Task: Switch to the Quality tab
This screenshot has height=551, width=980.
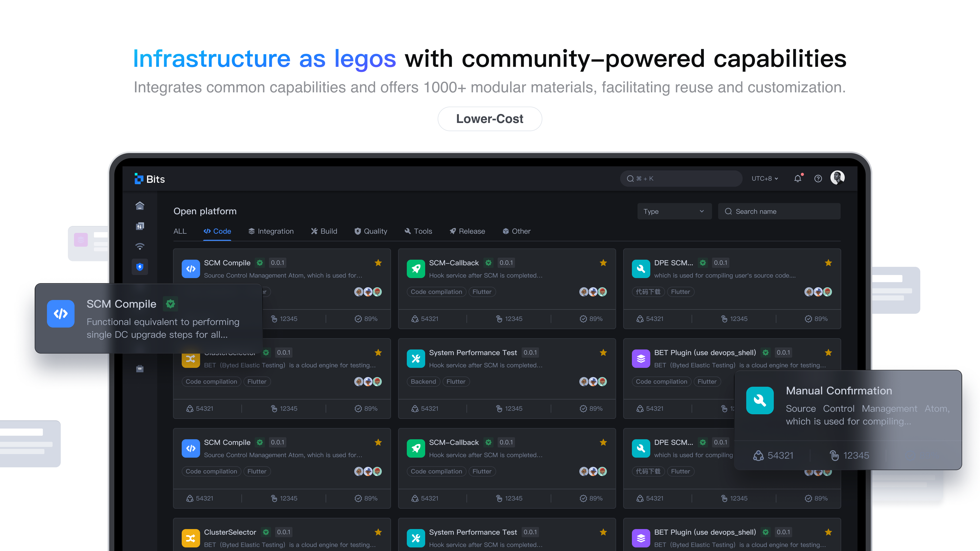Action: point(371,231)
